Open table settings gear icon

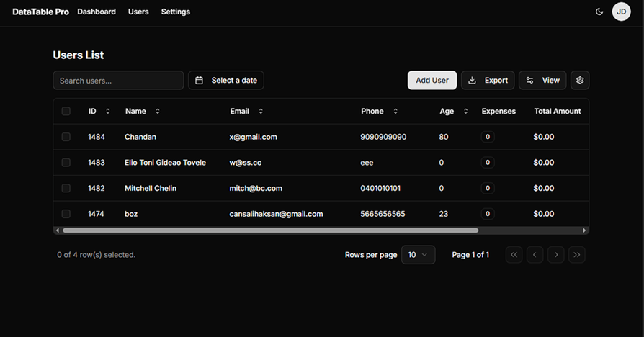point(580,81)
